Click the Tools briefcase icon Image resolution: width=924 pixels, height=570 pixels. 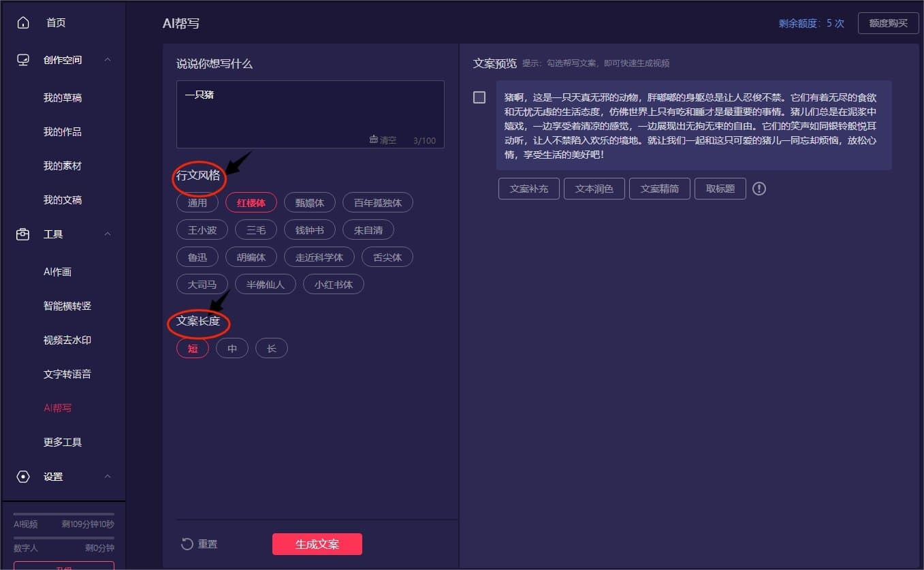23,234
